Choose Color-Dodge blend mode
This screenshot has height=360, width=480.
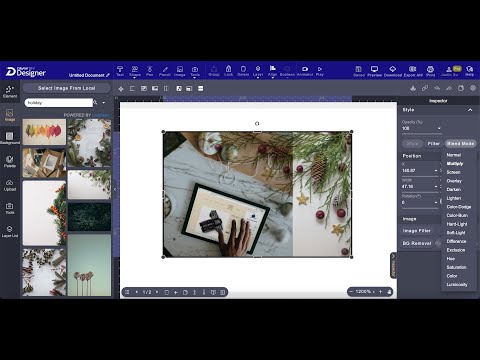click(x=459, y=207)
